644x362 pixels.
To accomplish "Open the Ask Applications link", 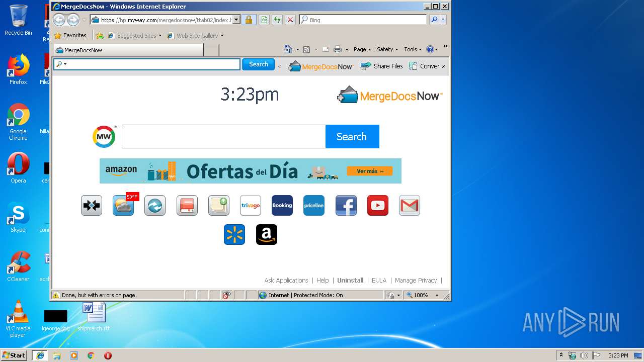I will point(286,281).
